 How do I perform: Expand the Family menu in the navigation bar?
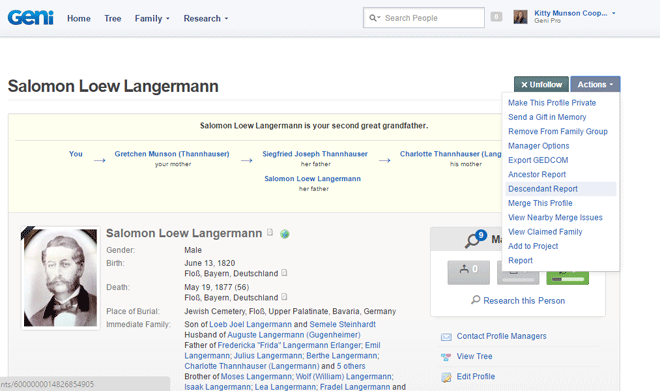152,19
